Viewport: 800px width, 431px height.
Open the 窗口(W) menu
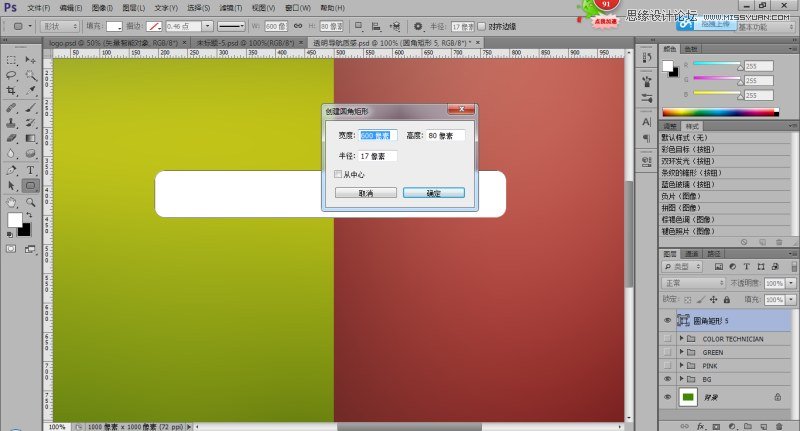coord(298,8)
